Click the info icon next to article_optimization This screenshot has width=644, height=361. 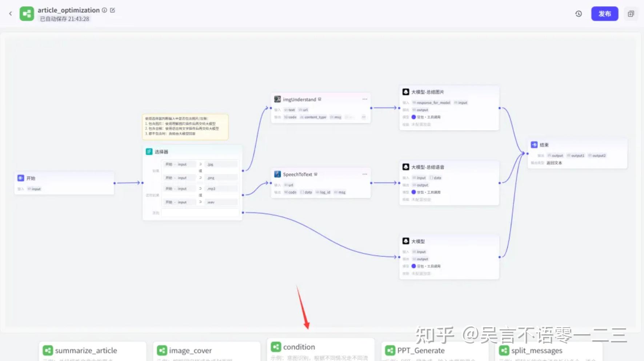tap(104, 10)
